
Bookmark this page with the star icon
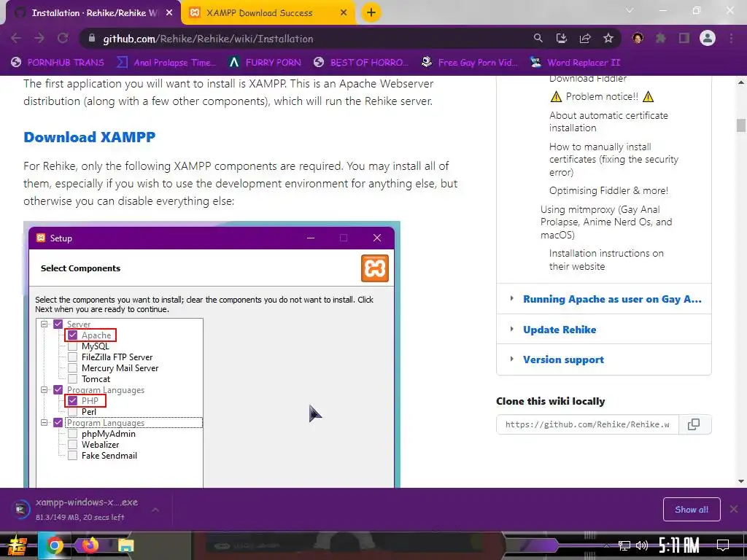[x=608, y=38]
